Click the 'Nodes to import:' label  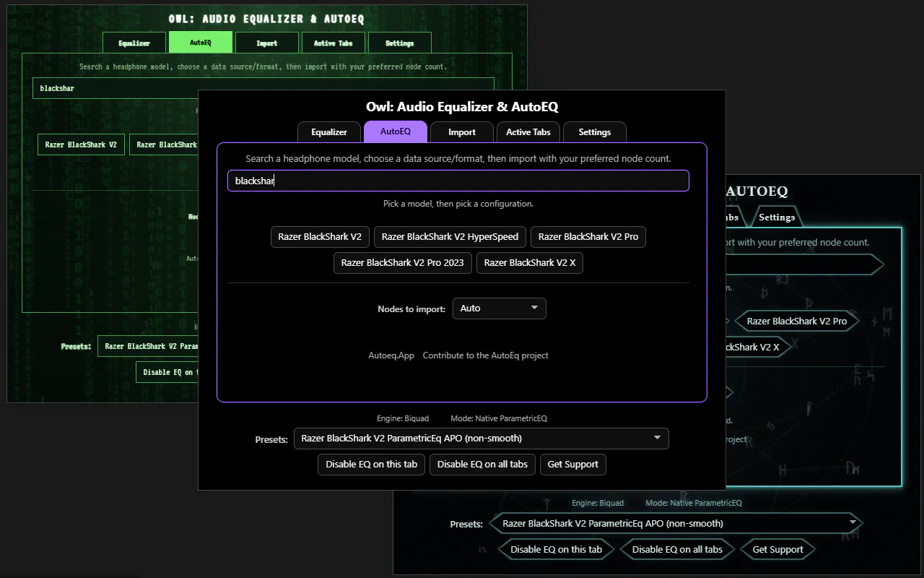[411, 309]
